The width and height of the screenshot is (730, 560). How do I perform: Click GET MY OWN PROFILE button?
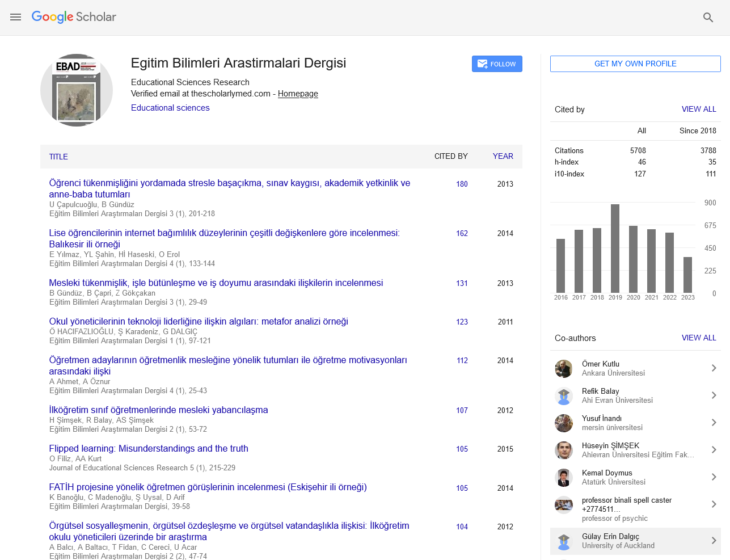pos(635,64)
